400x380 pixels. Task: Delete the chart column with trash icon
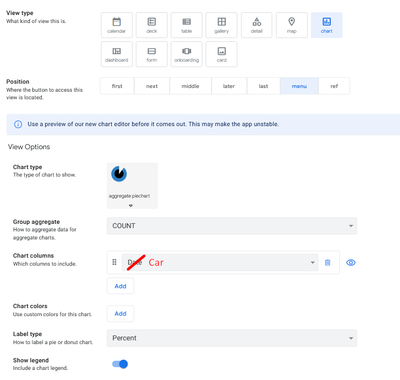(x=328, y=263)
